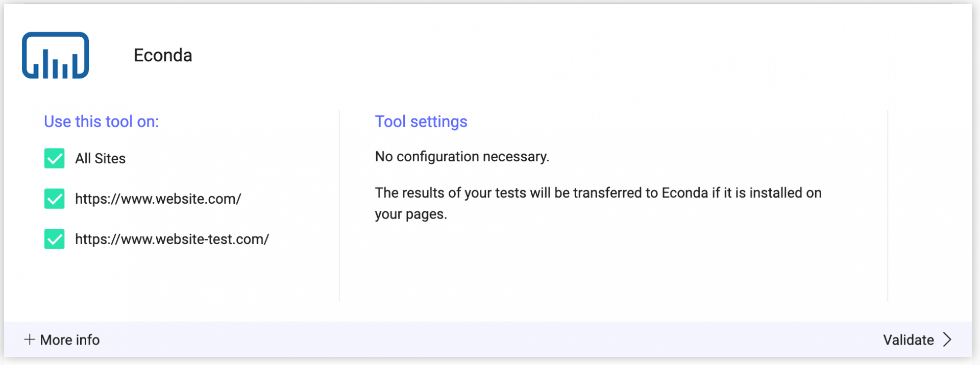The height and width of the screenshot is (365, 980).
Task: Click the green checkmark beside website-test.com
Action: [54, 239]
